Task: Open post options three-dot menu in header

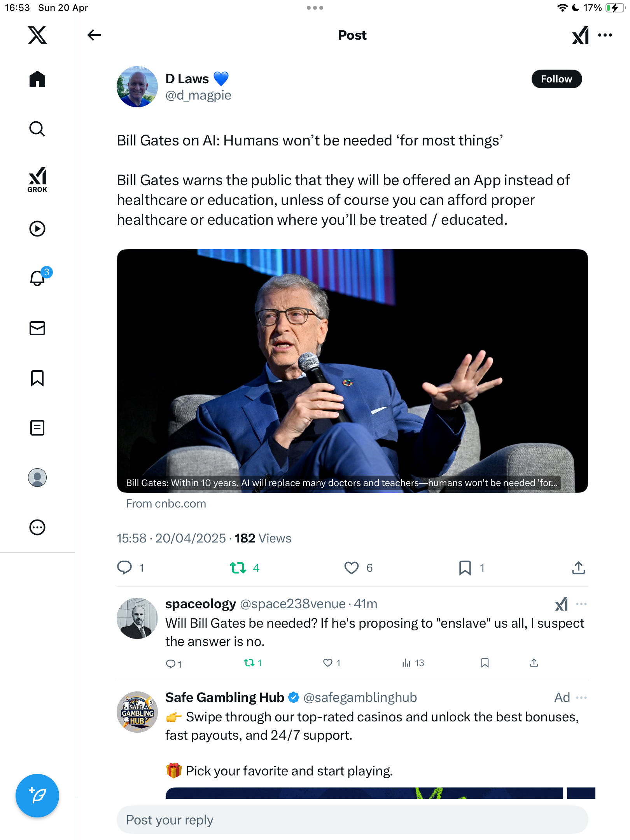Action: (x=605, y=35)
